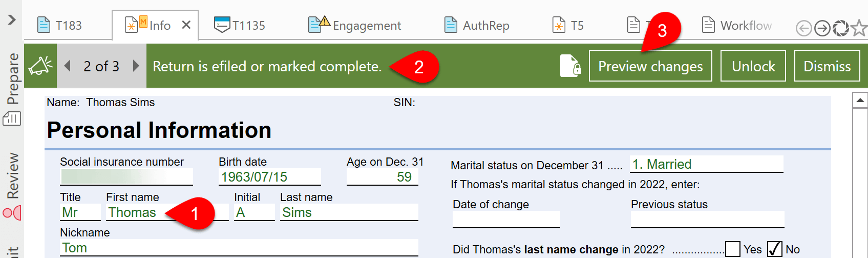The width and height of the screenshot is (868, 258).
Task: Click the navigate forward arrow icon
Action: point(822,28)
